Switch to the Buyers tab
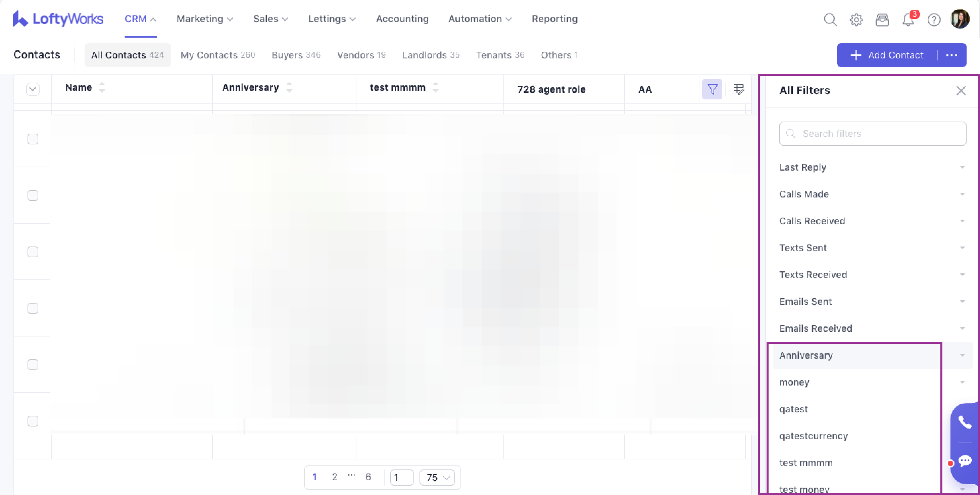This screenshot has height=495, width=980. click(x=296, y=55)
